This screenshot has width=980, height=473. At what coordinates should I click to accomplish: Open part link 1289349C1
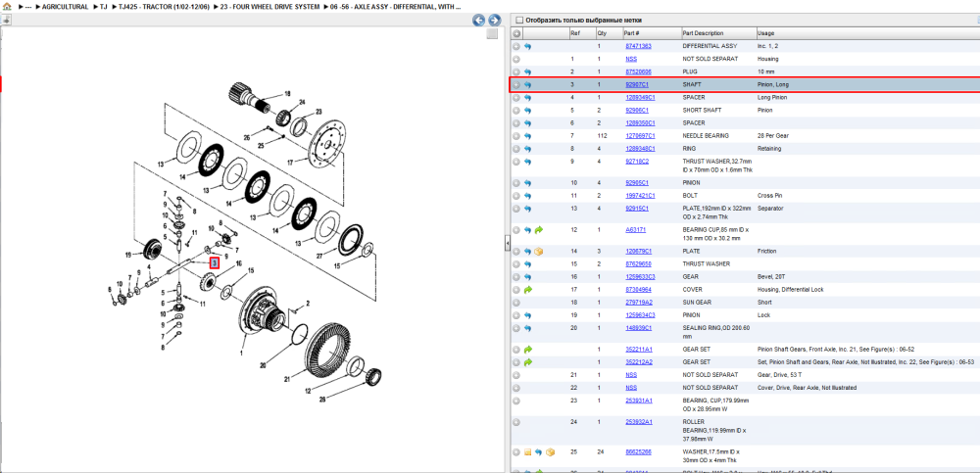tap(640, 98)
